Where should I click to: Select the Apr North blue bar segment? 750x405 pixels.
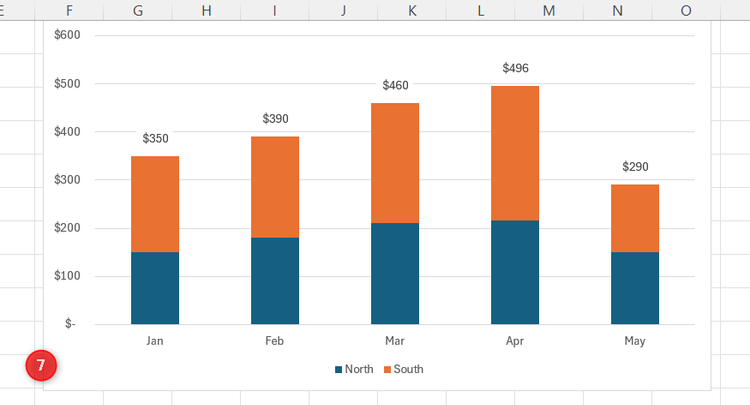[515, 272]
